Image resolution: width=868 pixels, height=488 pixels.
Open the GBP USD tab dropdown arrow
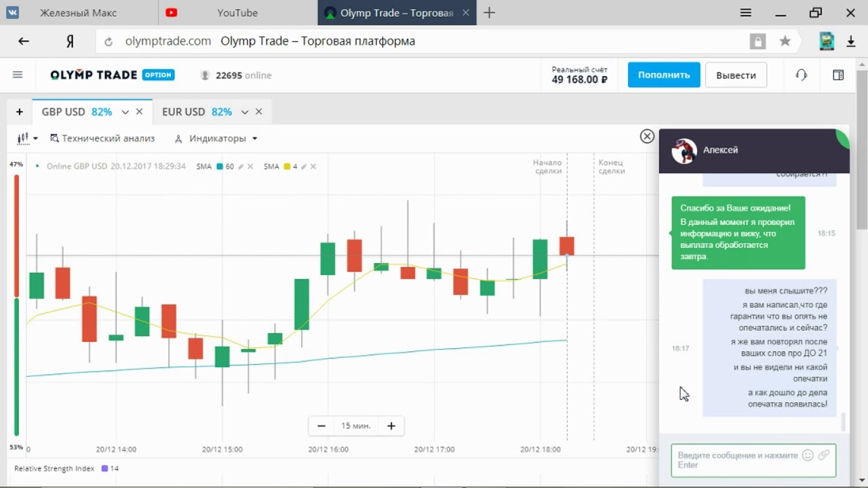pos(125,112)
